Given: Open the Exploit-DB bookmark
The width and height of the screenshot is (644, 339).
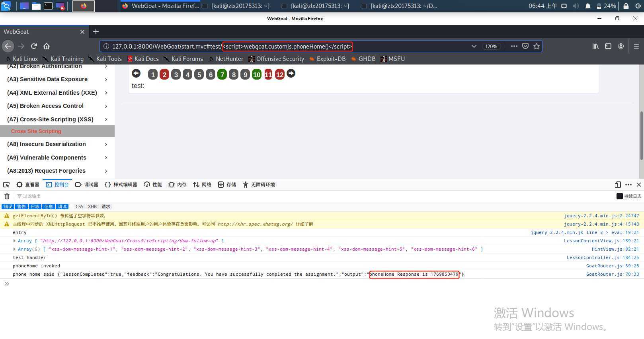Looking at the screenshot, I should click(327, 59).
